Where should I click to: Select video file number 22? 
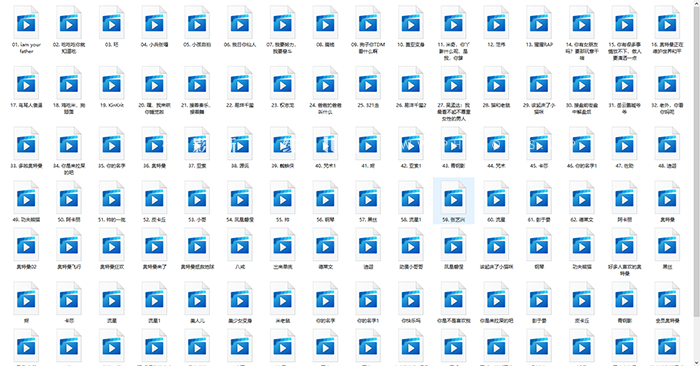tap(240, 87)
